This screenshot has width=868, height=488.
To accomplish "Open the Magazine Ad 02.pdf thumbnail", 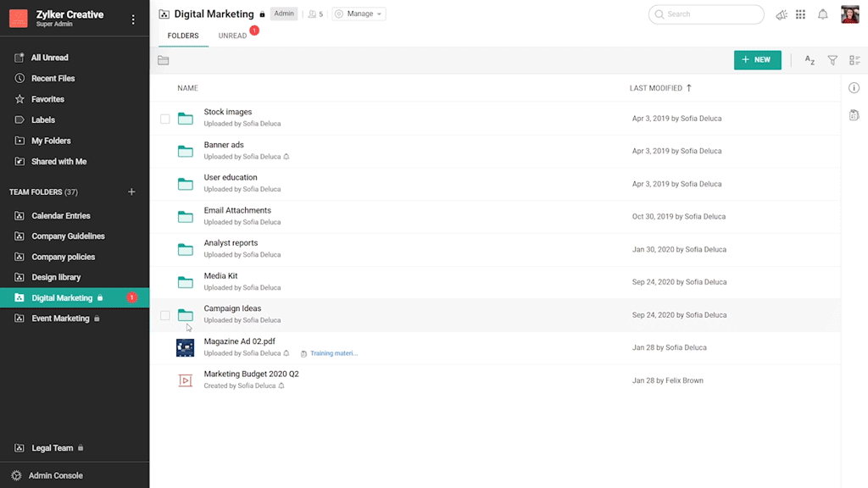I will point(185,347).
